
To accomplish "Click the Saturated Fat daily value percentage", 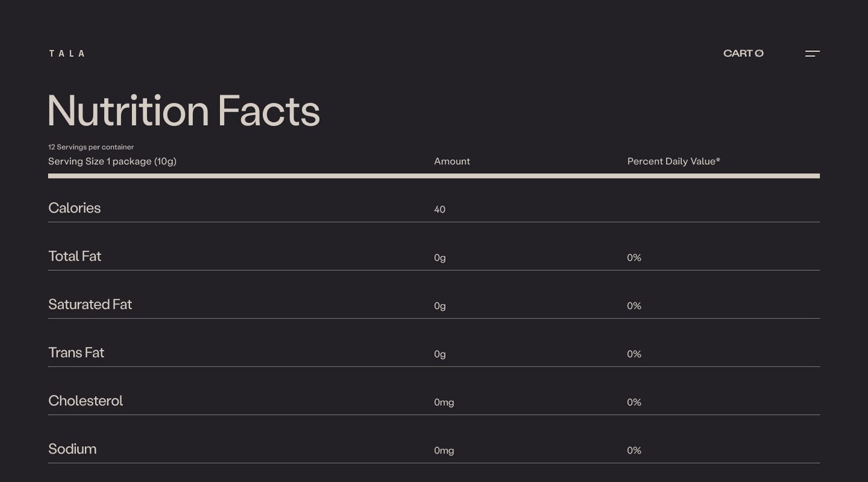I will click(x=634, y=306).
